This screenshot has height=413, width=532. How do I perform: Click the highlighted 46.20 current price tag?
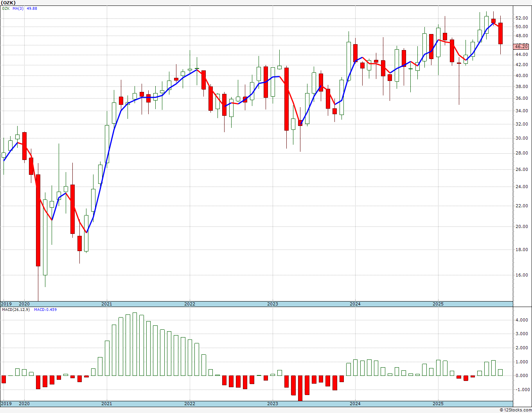pos(521,46)
